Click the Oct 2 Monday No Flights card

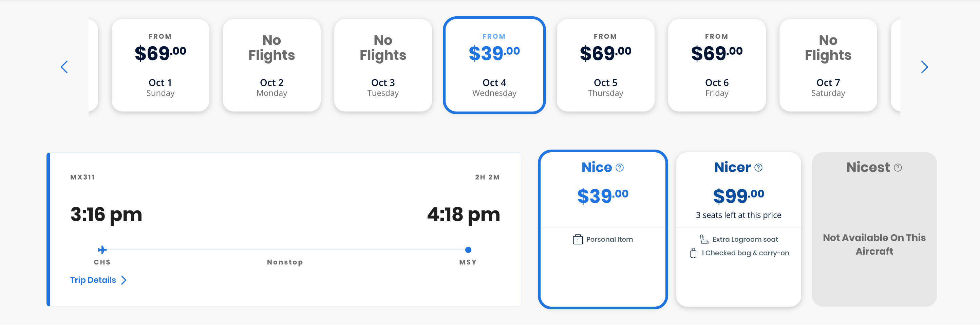pyautogui.click(x=271, y=65)
